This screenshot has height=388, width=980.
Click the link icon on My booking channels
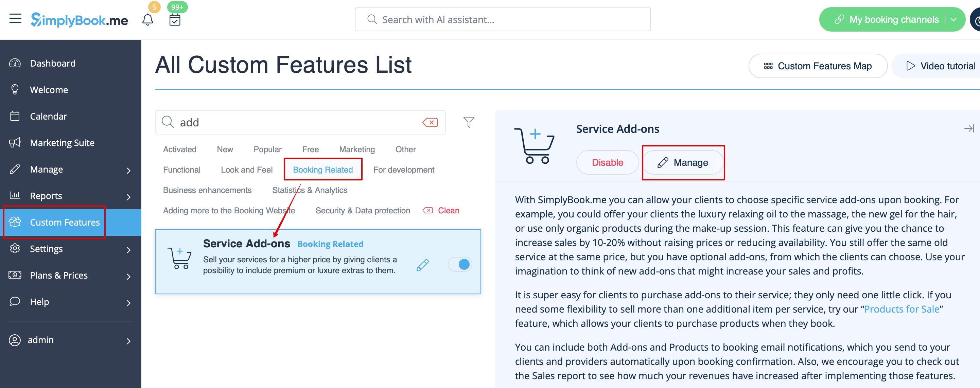839,19
